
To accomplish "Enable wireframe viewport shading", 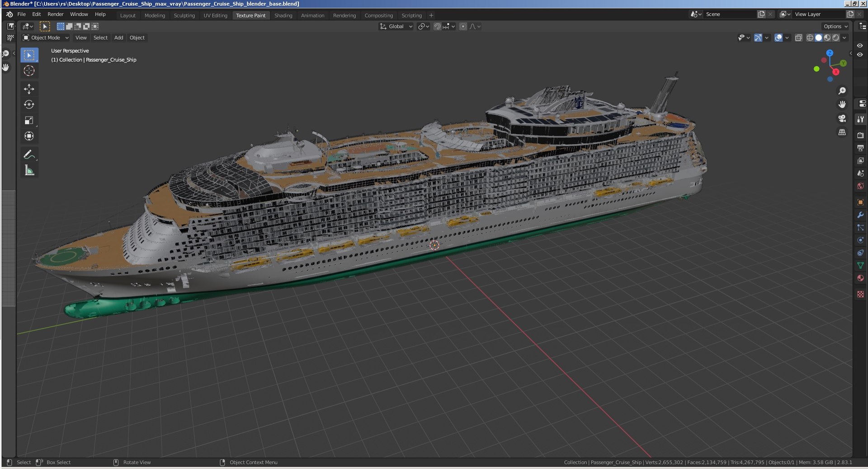I will pos(810,38).
